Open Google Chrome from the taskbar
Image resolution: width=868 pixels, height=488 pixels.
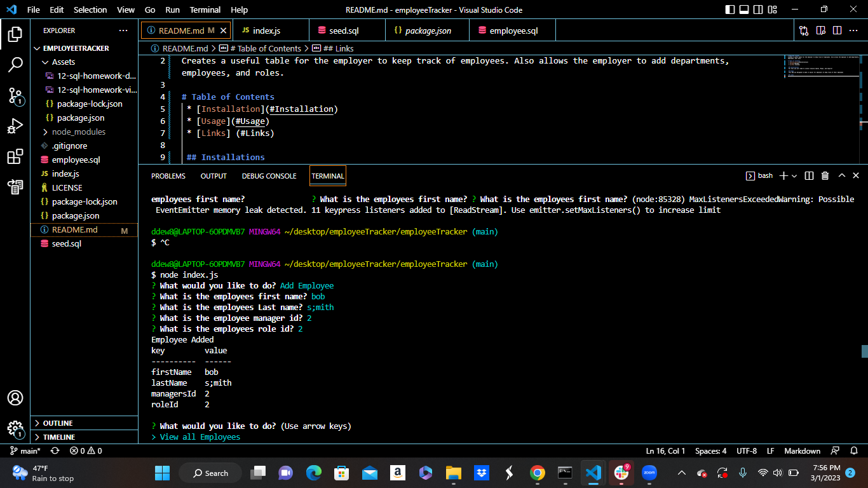pos(538,473)
